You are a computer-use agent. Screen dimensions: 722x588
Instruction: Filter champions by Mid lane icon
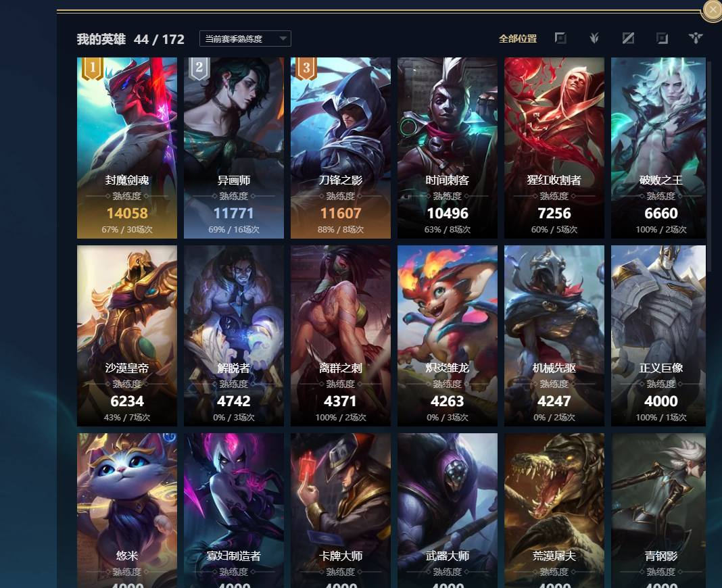pyautogui.click(x=628, y=39)
